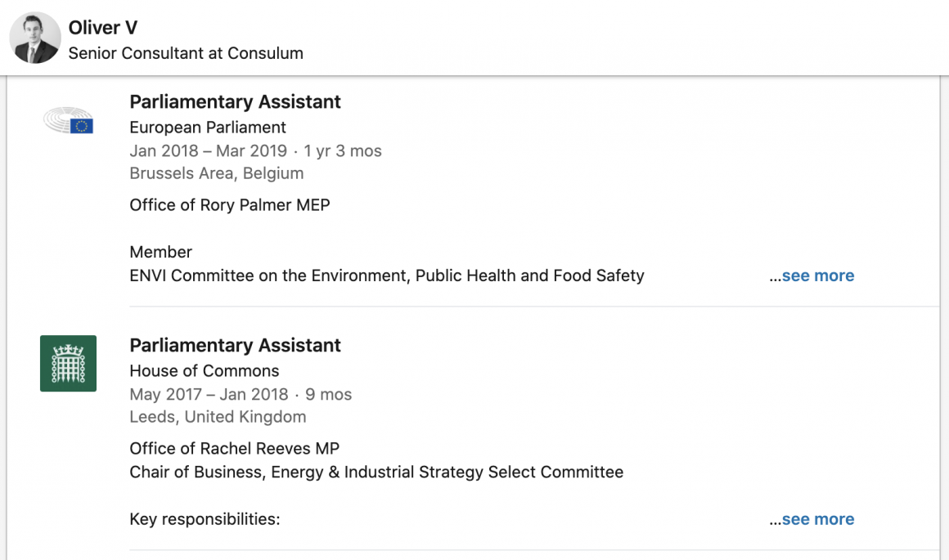Image resolution: width=949 pixels, height=560 pixels.
Task: Select Senior Consultant at Consulum headline
Action: point(186,53)
